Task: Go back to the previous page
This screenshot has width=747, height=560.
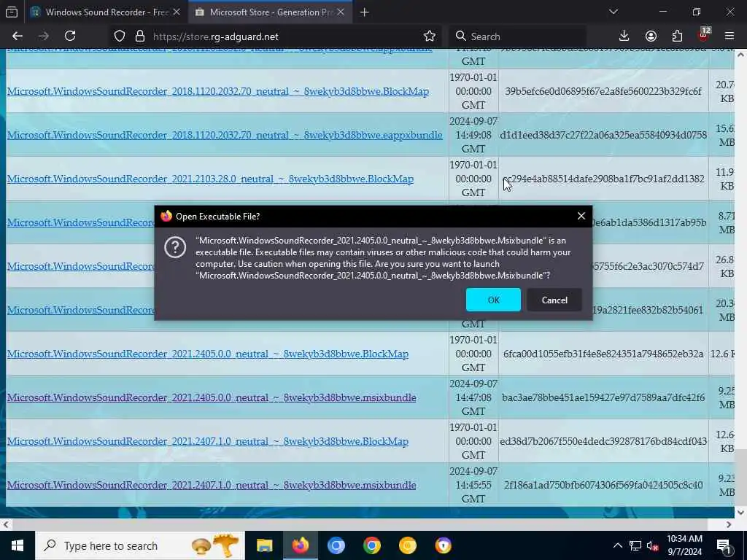Action: [18, 36]
